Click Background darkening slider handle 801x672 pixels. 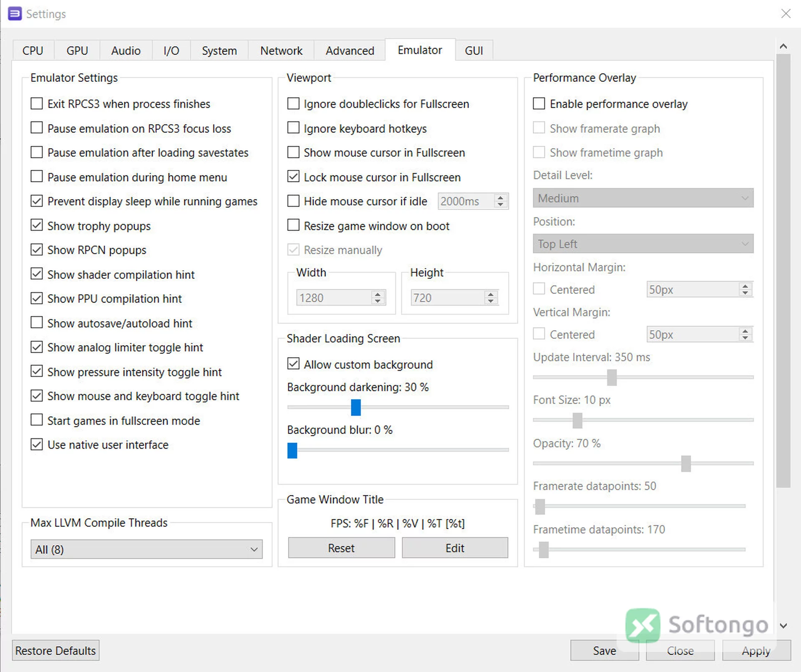(x=356, y=407)
